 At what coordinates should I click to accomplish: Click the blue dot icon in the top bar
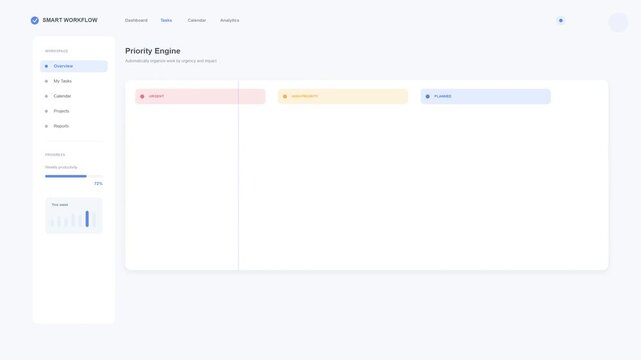pos(560,20)
